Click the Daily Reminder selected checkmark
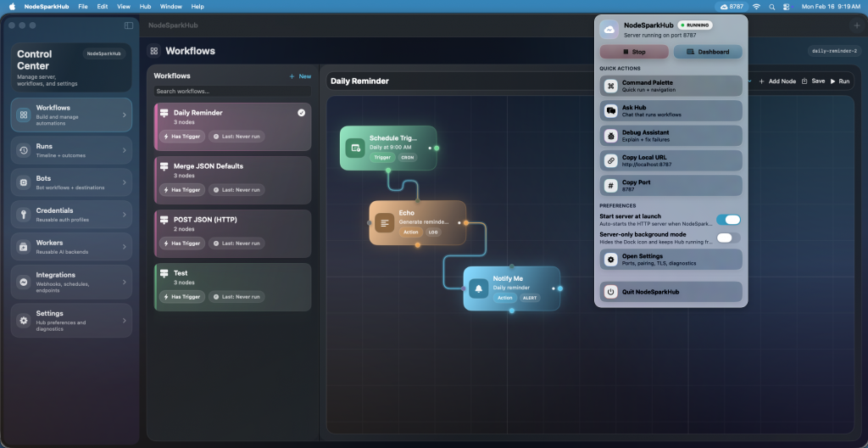868x448 pixels. [x=302, y=113]
